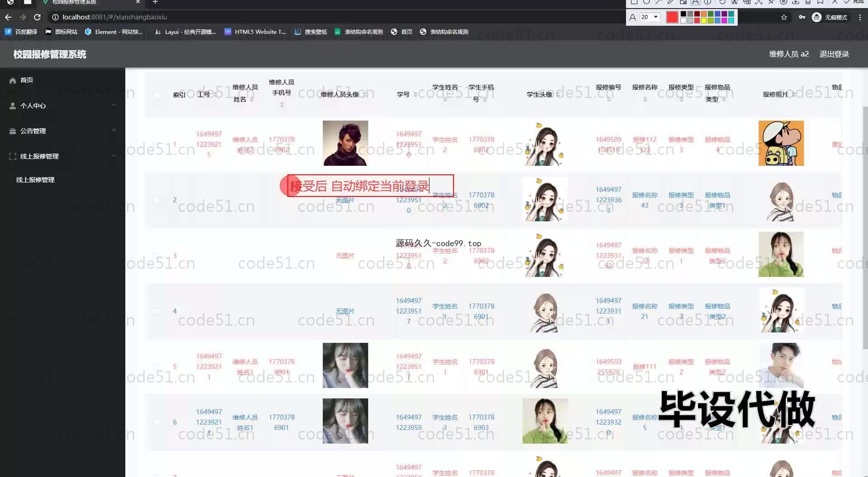
Task: Open row 6 student avatar thumbnail
Action: (545, 421)
